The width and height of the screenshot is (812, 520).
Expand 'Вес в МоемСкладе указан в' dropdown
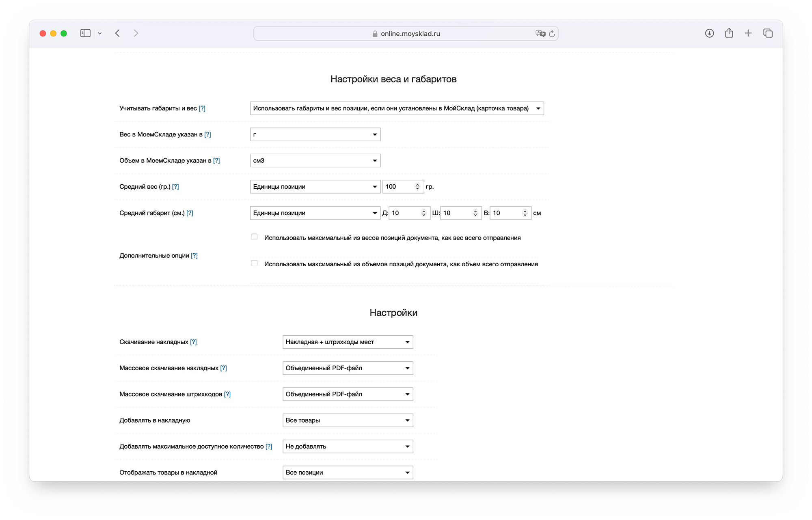point(315,134)
